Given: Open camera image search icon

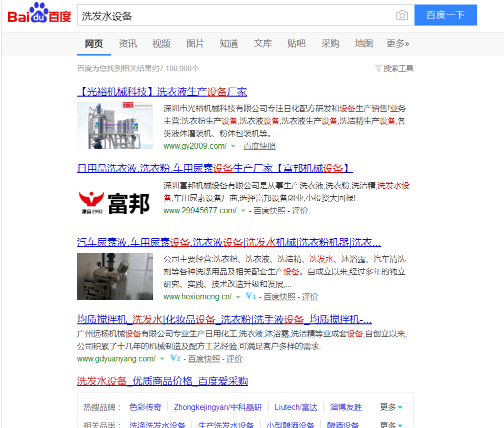Looking at the screenshot, I should [402, 15].
